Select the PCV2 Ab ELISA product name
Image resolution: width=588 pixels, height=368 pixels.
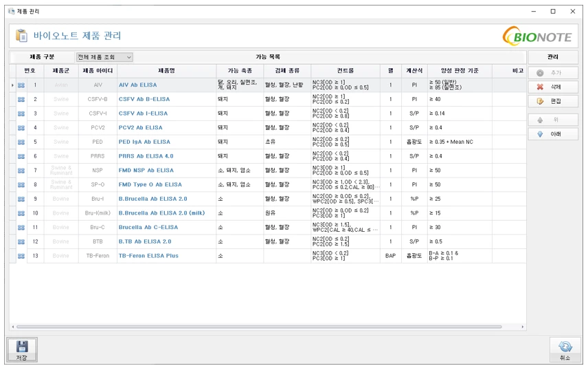140,128
